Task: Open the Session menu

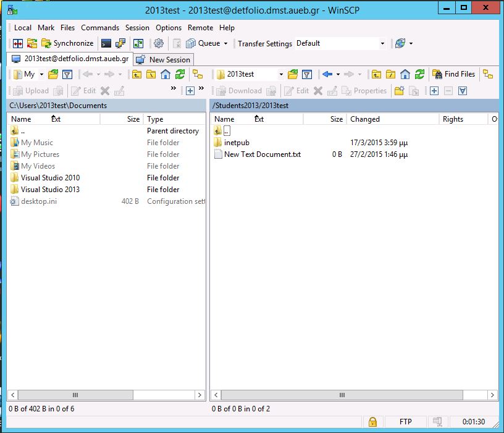Action: point(137,28)
